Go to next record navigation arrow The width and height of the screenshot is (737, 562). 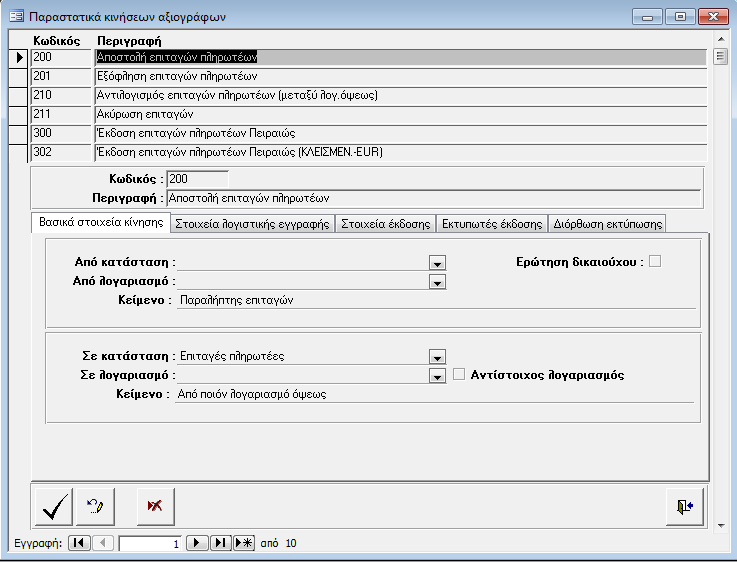click(x=198, y=543)
